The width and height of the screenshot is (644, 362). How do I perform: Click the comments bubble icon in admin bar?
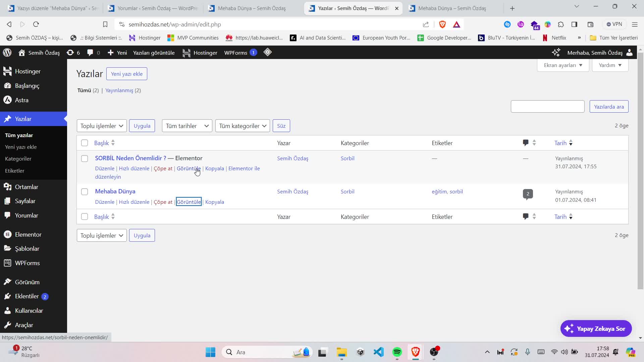[x=90, y=53]
